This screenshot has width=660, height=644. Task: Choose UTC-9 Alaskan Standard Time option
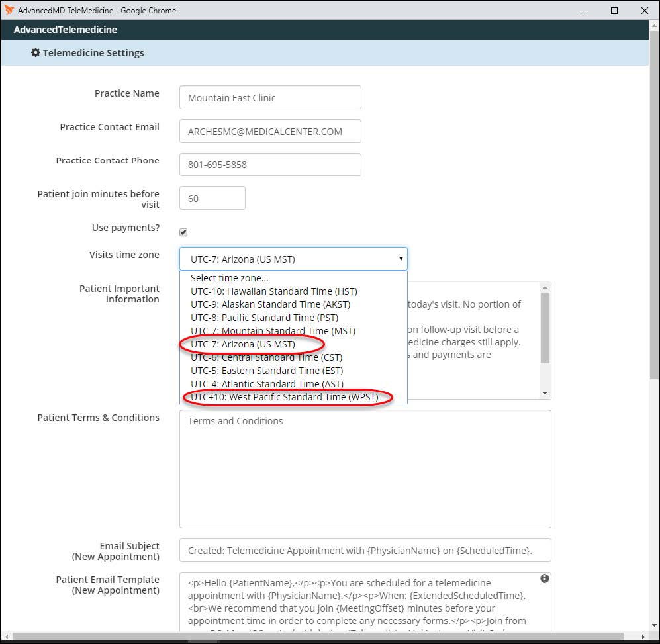293,304
